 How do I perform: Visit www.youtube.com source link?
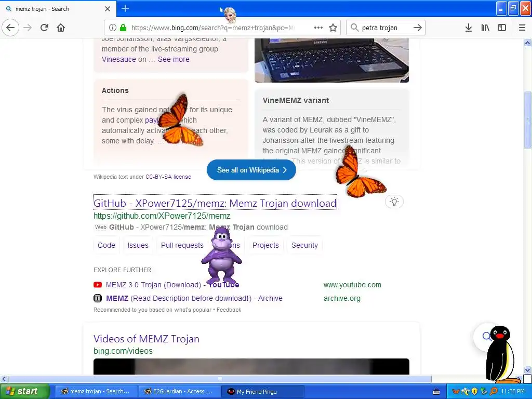coord(353,285)
